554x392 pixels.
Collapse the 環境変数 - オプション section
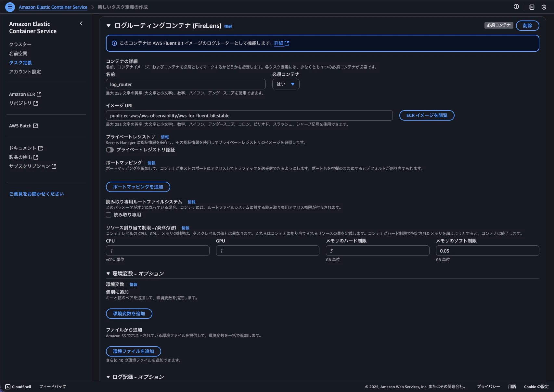[108, 274]
